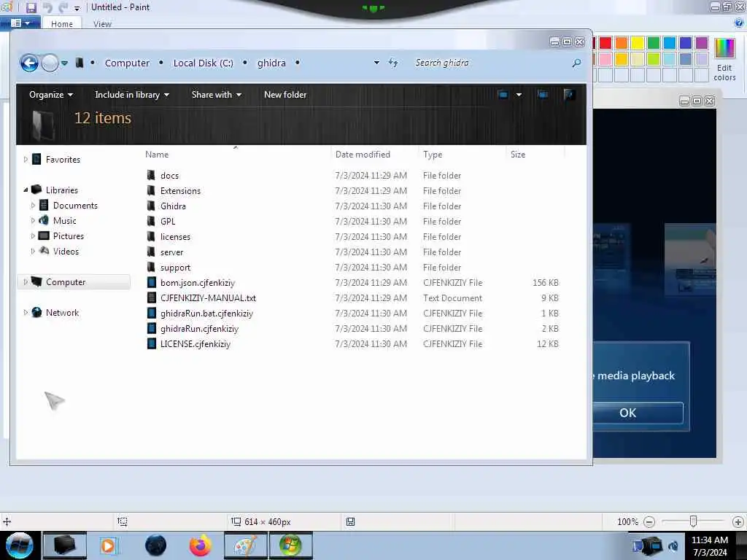747x560 pixels.
Task: Select the LICENSE.cjfenkiziy file
Action: pyautogui.click(x=196, y=344)
